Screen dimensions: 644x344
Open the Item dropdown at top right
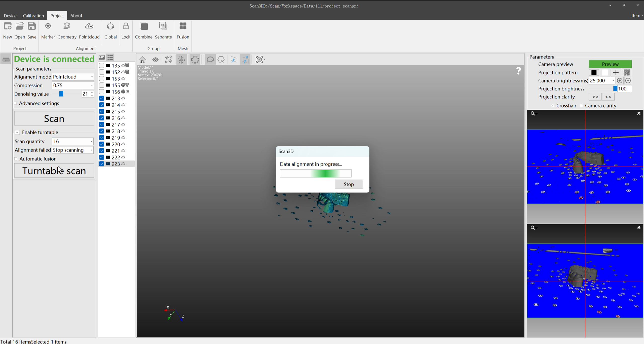pyautogui.click(x=637, y=16)
